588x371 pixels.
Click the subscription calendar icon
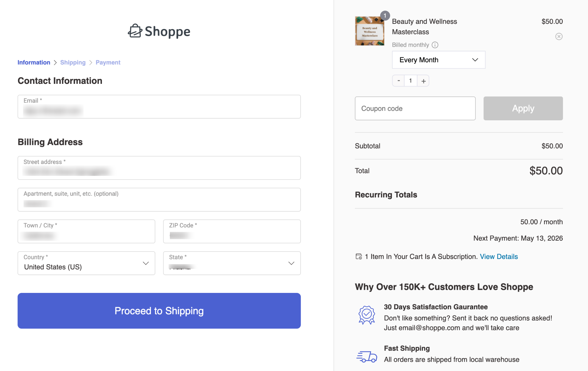click(x=359, y=256)
